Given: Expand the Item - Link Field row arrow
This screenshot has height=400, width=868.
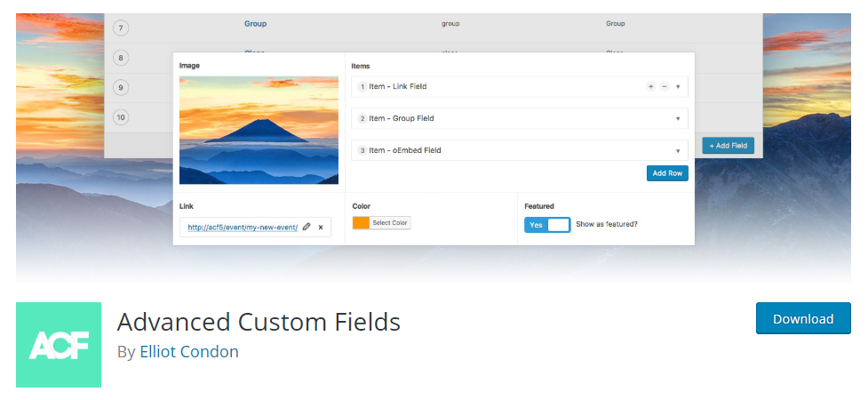Looking at the screenshot, I should (x=678, y=86).
